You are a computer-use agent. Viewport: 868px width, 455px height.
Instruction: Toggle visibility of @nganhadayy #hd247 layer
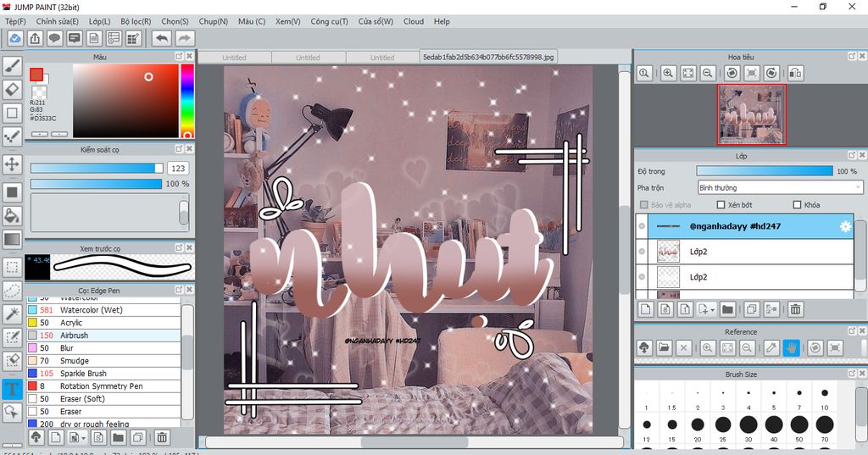(x=642, y=226)
